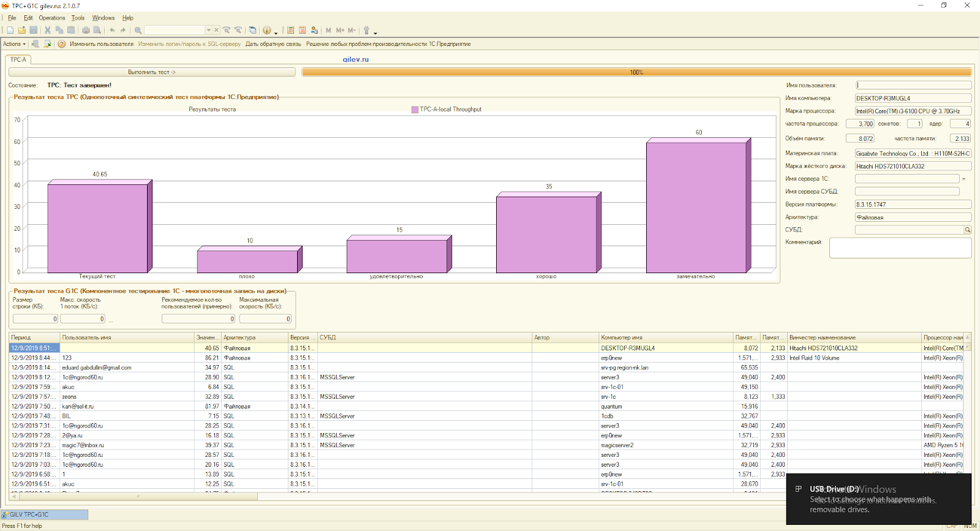Click the 100% progress bar
The height and width of the screenshot is (531, 980).
636,72
